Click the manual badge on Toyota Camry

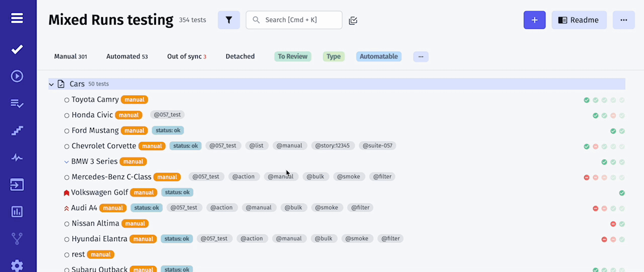click(134, 100)
